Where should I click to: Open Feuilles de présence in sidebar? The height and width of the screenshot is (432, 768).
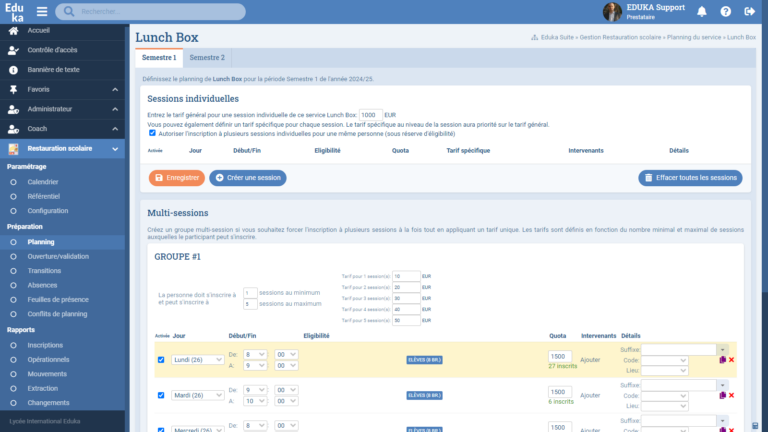[58, 299]
